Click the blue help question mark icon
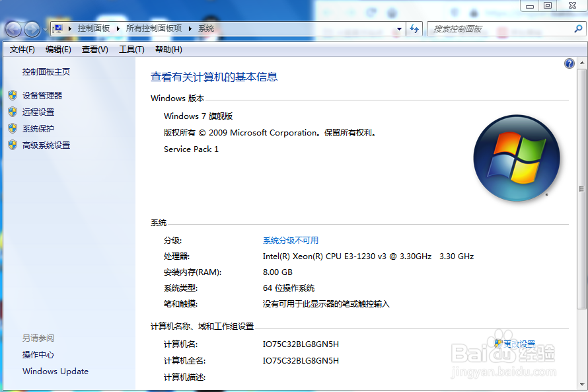Viewport: 588px width, 392px height. coord(570,63)
